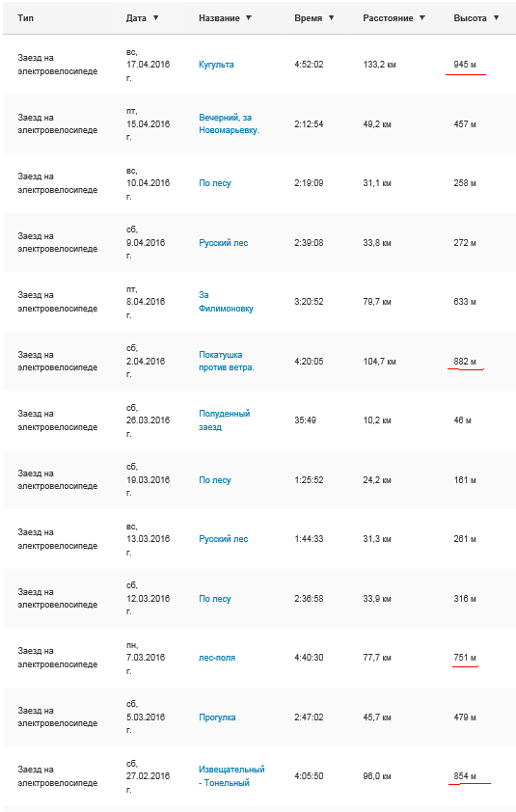Open the лес-поля ride
The height and width of the screenshot is (812, 516).
(217, 658)
